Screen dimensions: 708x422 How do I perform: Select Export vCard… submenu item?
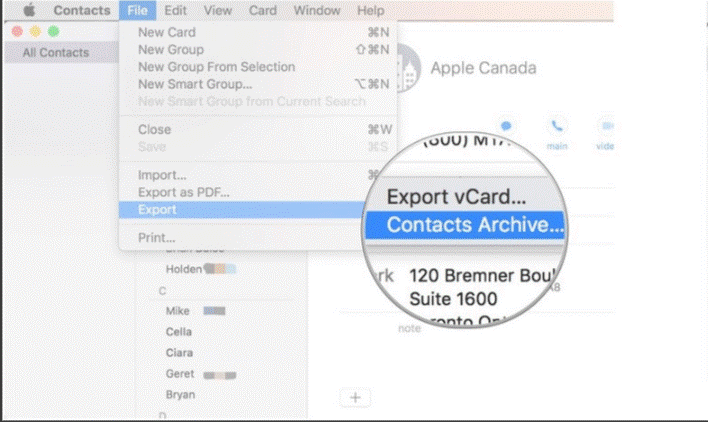click(x=456, y=197)
